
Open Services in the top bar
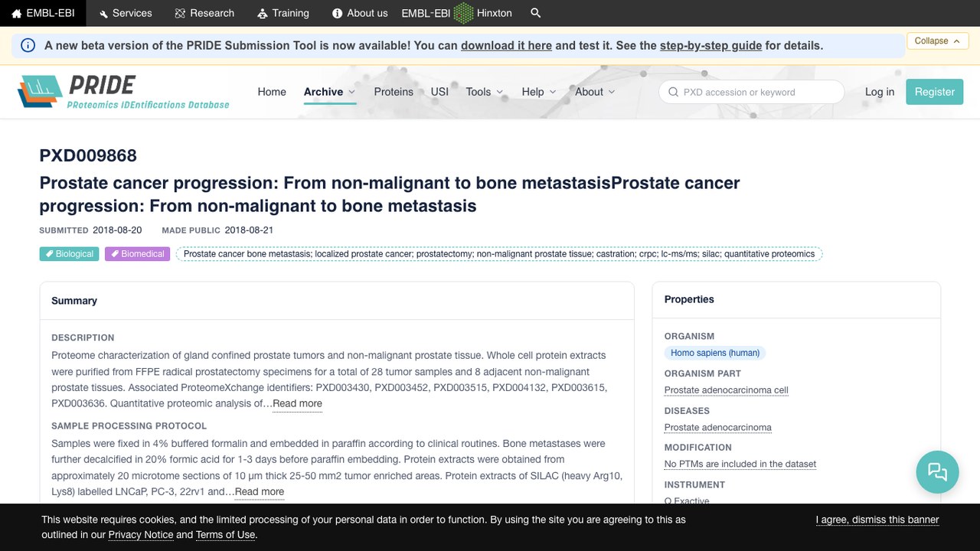124,13
